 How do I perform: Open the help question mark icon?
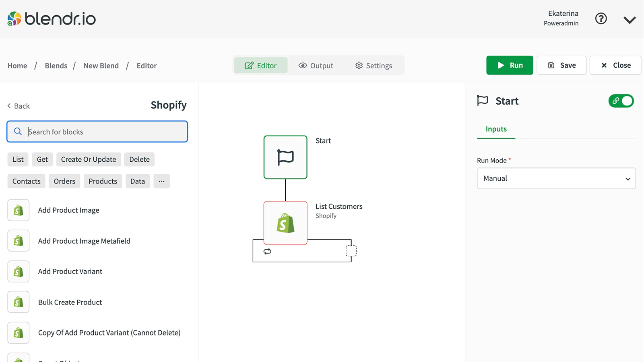(x=601, y=19)
